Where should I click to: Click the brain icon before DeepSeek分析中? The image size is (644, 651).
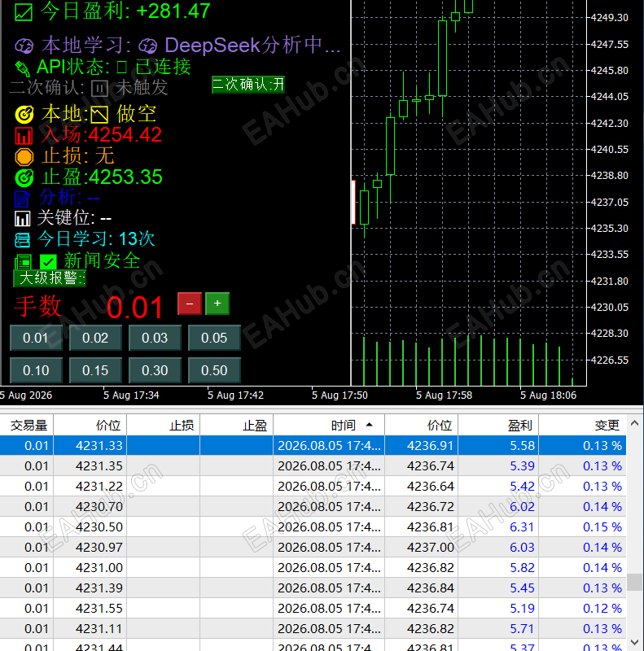(148, 46)
